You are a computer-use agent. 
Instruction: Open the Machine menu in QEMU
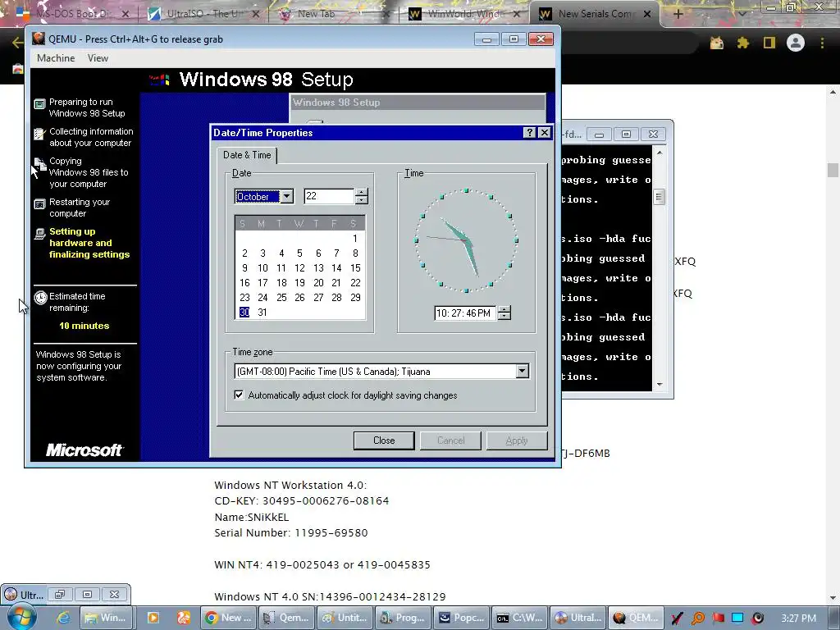[56, 58]
